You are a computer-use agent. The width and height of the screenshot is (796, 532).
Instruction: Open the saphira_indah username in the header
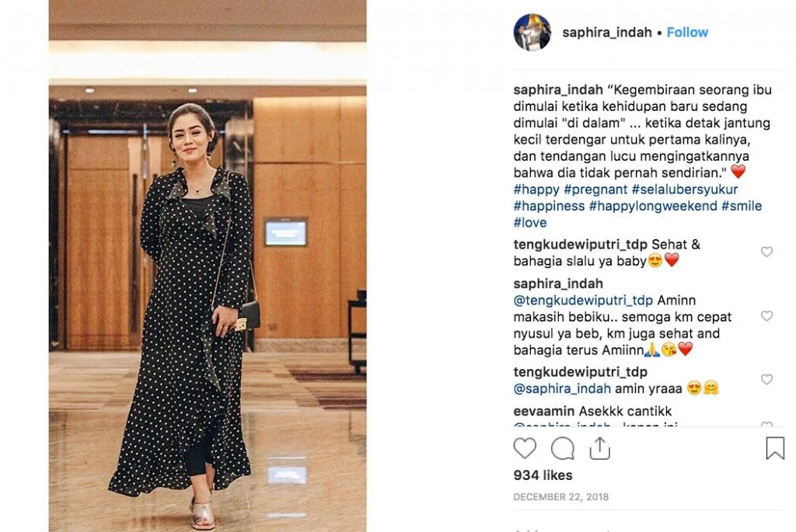tap(606, 33)
